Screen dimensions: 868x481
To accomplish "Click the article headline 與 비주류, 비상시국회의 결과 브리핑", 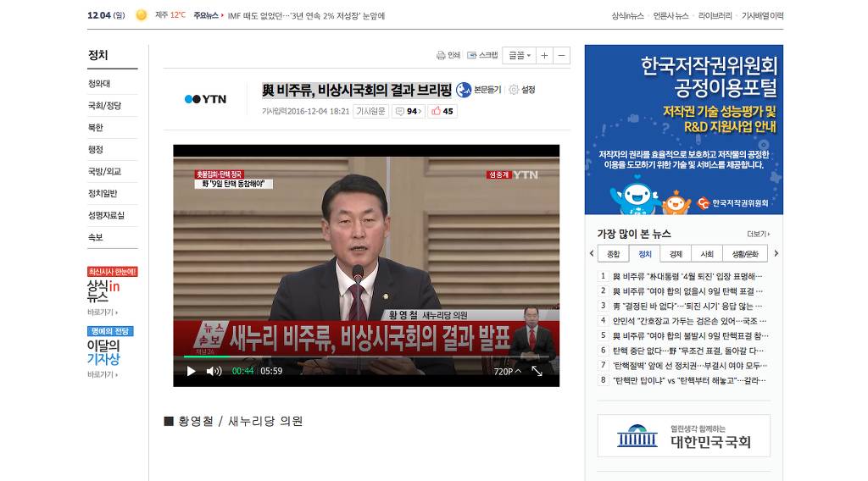I will (x=357, y=90).
